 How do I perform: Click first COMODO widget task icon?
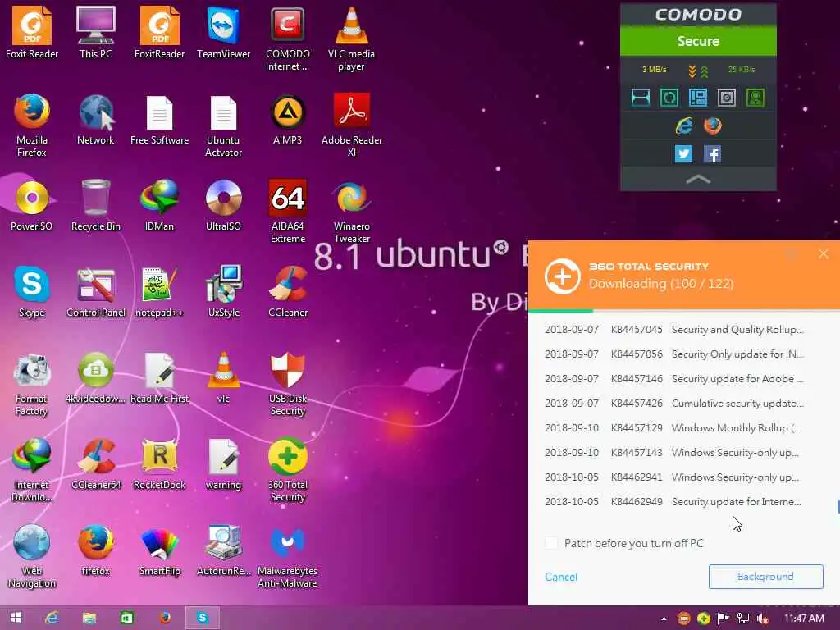click(x=641, y=98)
